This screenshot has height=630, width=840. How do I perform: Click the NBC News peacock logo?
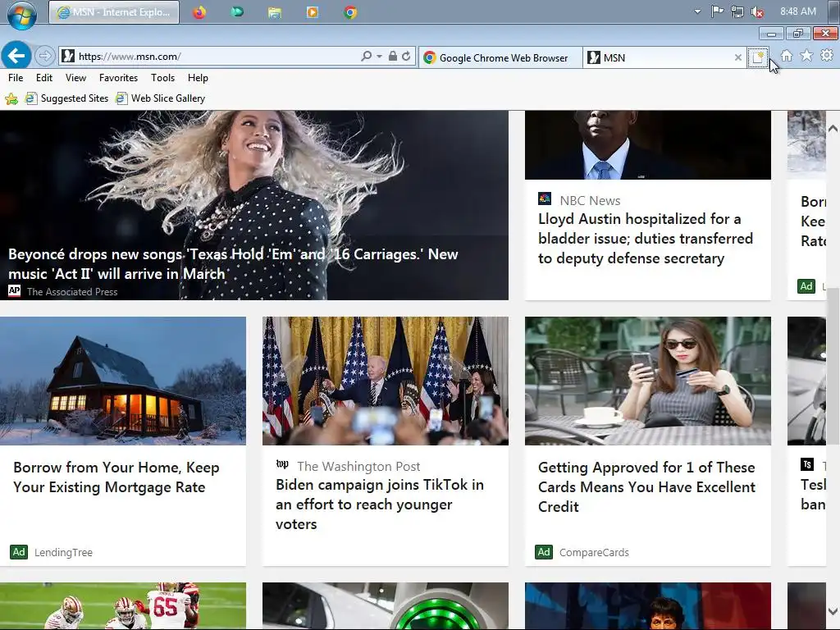pyautogui.click(x=545, y=199)
